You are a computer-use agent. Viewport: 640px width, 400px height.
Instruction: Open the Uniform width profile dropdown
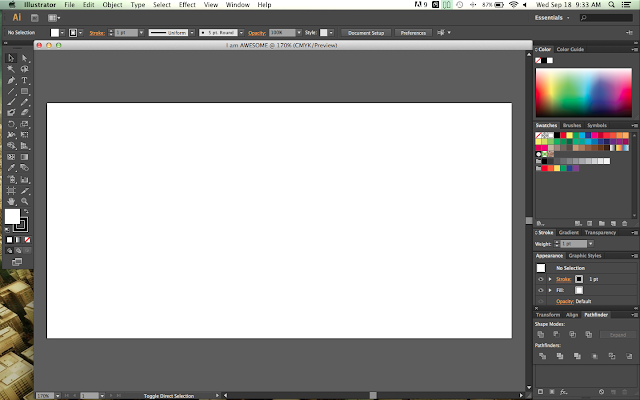coord(192,33)
